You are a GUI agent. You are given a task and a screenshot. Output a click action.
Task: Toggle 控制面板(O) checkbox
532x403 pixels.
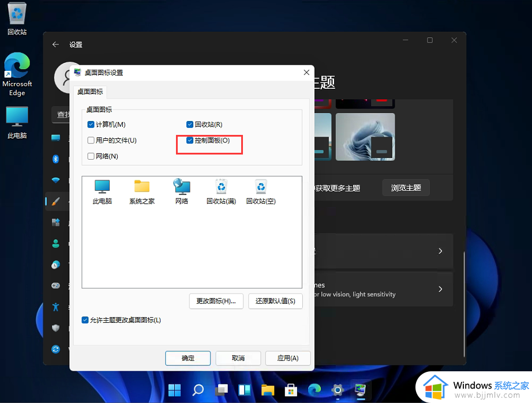(x=190, y=140)
